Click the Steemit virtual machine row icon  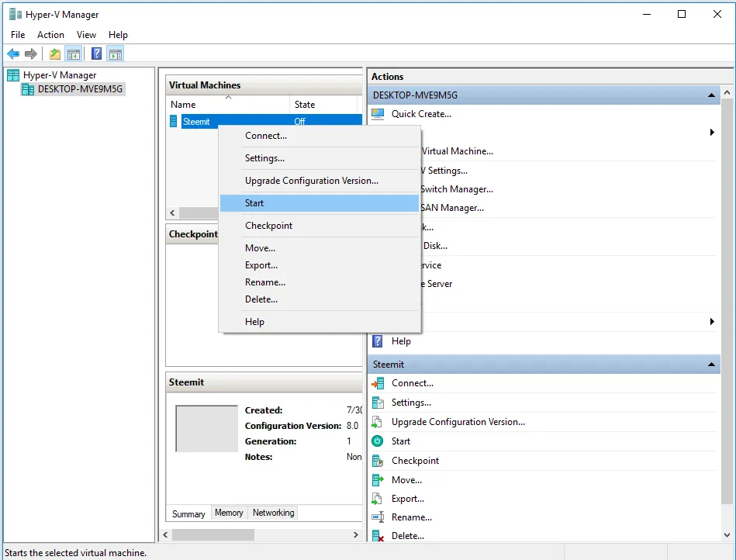[x=173, y=122]
